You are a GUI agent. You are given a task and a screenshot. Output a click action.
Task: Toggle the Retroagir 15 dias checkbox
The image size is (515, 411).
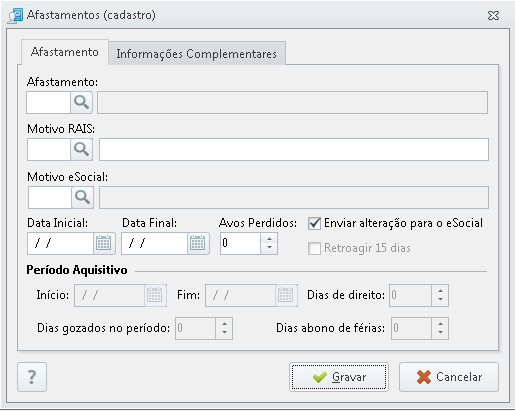pyautogui.click(x=314, y=248)
